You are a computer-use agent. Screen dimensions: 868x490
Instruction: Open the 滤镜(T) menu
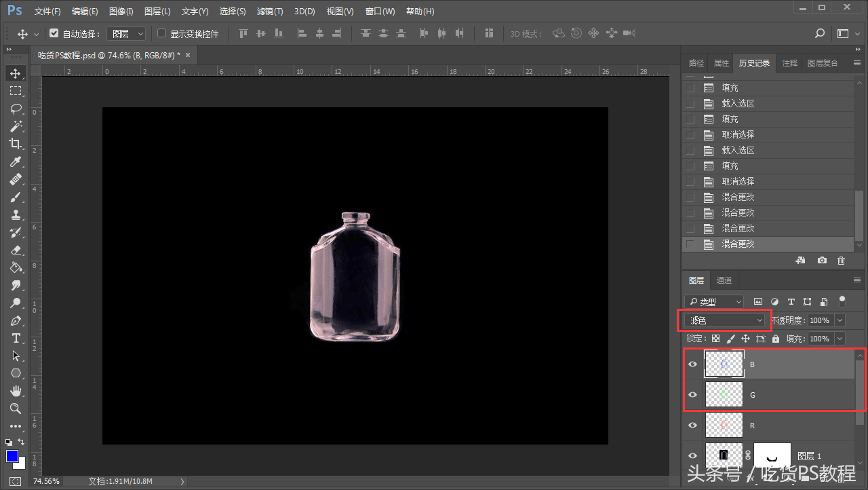coord(270,12)
